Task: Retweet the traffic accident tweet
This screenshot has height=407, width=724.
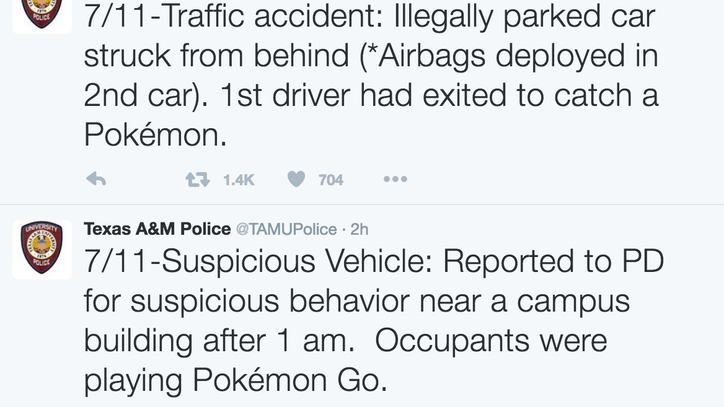Action: 197,180
